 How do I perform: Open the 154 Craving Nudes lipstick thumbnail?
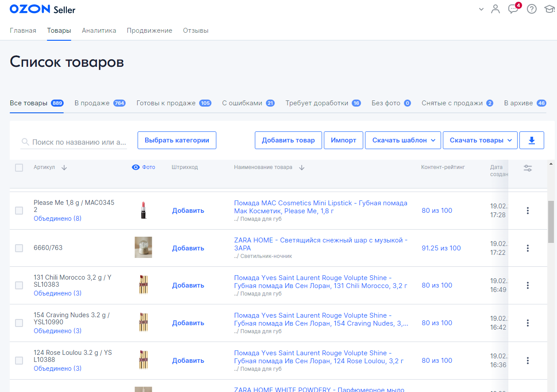coord(143,323)
